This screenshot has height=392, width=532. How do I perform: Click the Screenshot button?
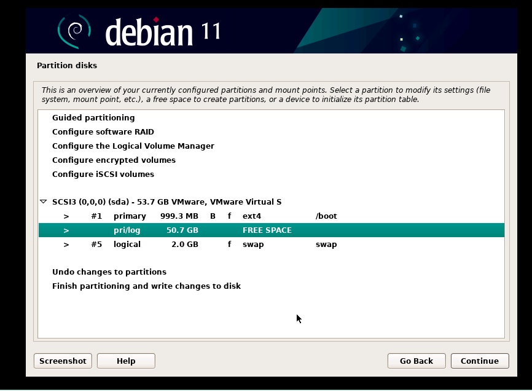pos(63,361)
